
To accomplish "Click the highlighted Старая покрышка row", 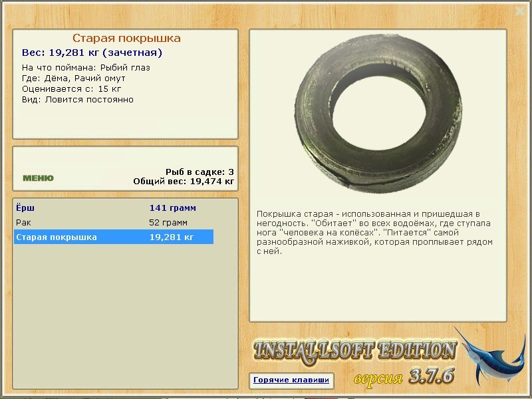I will point(114,237).
